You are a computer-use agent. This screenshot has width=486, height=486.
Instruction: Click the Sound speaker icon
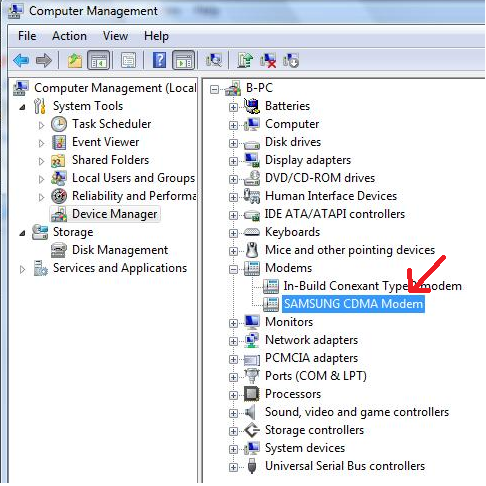pos(250,412)
